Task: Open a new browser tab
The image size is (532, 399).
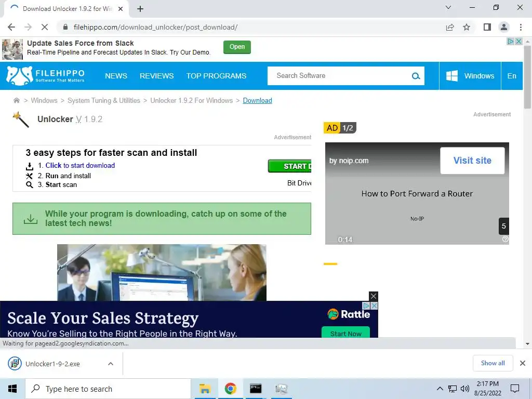Action: [x=140, y=9]
